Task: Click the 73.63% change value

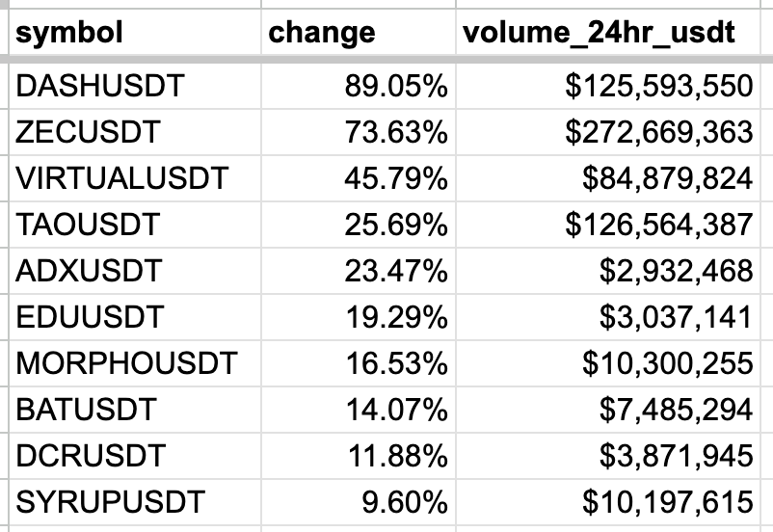Action: point(395,133)
